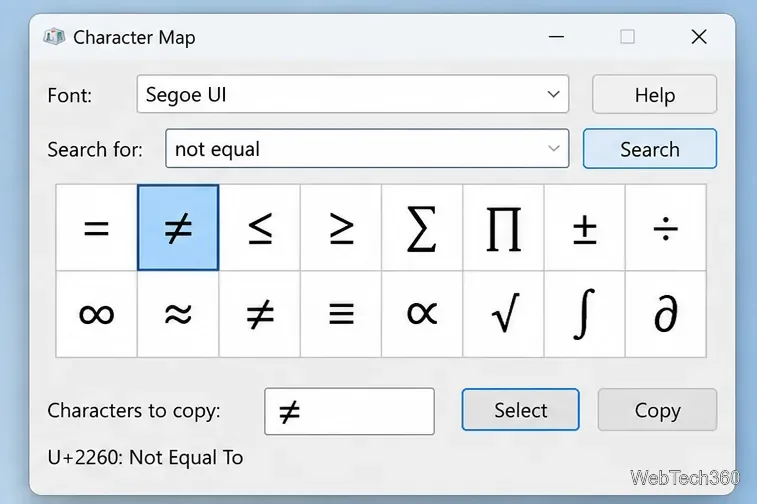757x504 pixels.
Task: Select the summation sigma symbol
Action: tap(422, 227)
